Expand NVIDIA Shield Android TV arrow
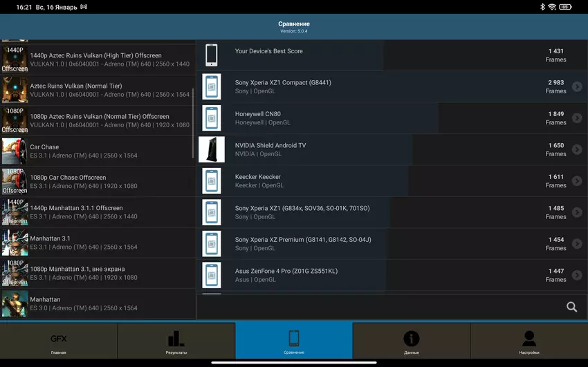The width and height of the screenshot is (588, 367). pyautogui.click(x=577, y=150)
